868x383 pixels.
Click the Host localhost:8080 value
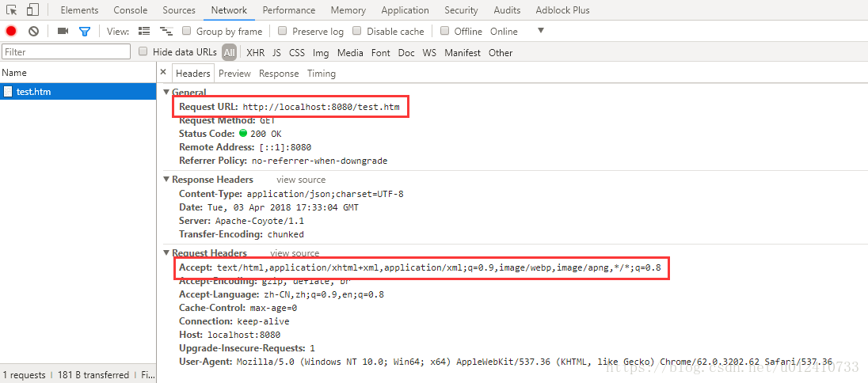coord(244,334)
